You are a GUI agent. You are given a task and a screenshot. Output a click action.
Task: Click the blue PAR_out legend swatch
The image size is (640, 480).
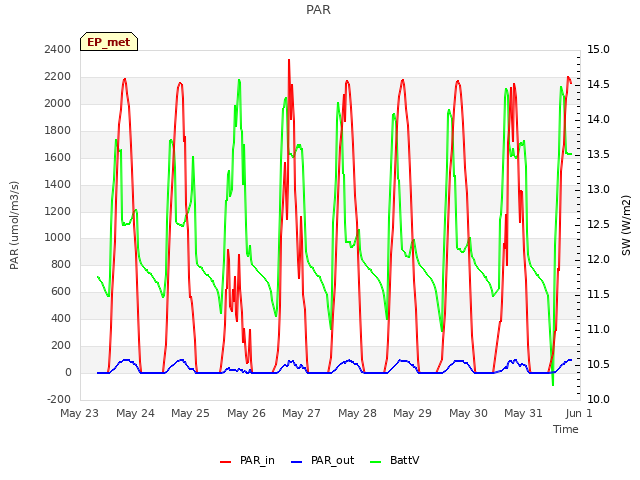(296, 462)
